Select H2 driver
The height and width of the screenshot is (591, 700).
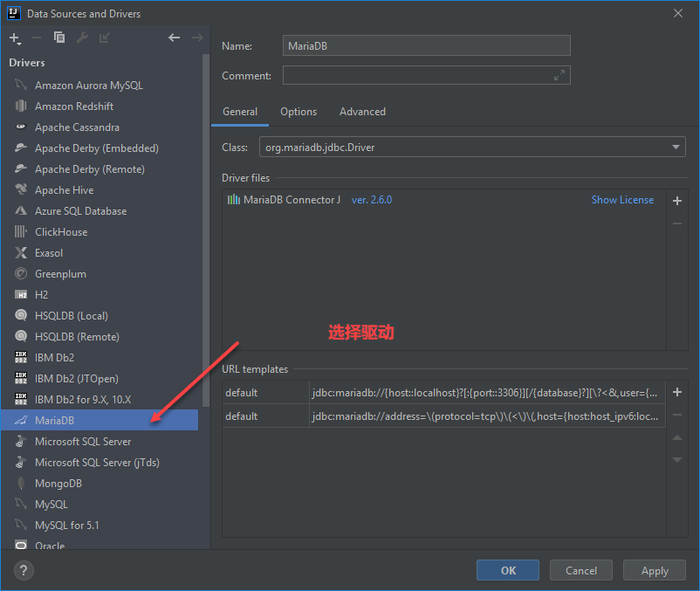(x=100, y=295)
